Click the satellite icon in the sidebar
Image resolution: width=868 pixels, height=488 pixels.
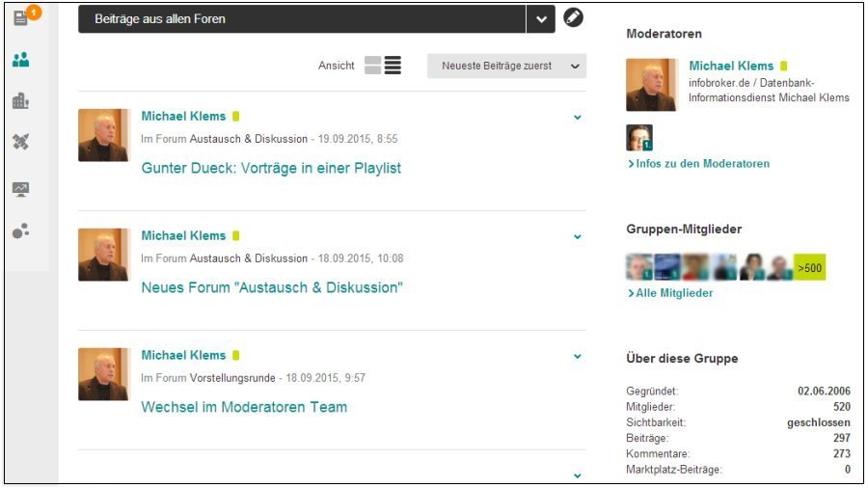coord(20,143)
